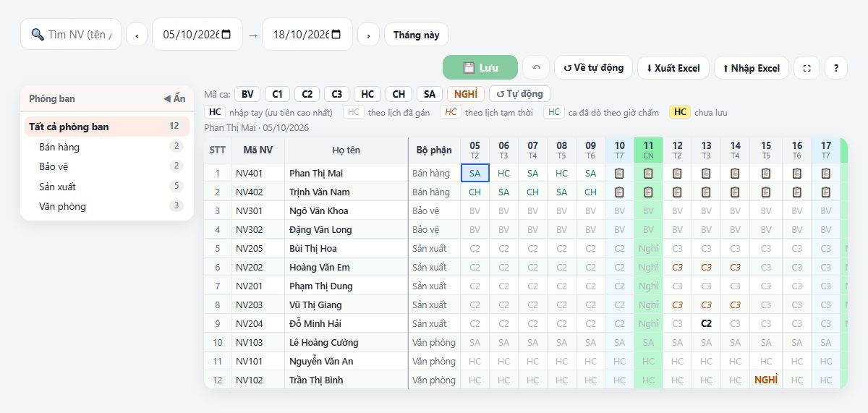The width and height of the screenshot is (868, 413).
Task: Filter by Bán hàng department
Action: tap(107, 147)
